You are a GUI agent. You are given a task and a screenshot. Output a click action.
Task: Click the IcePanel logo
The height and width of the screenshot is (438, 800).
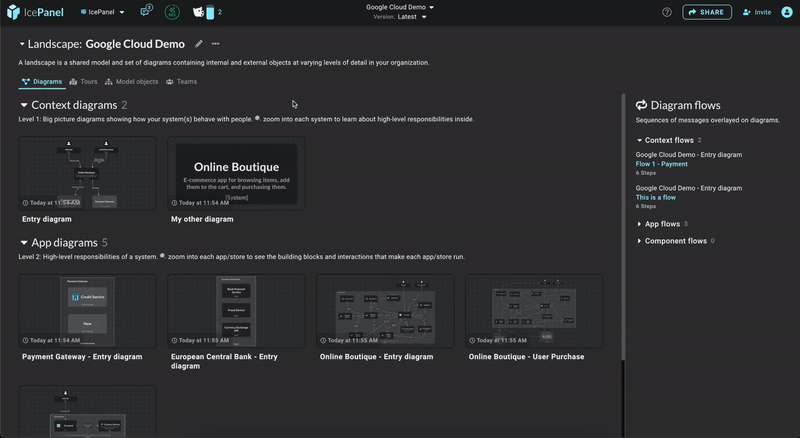[x=35, y=12]
